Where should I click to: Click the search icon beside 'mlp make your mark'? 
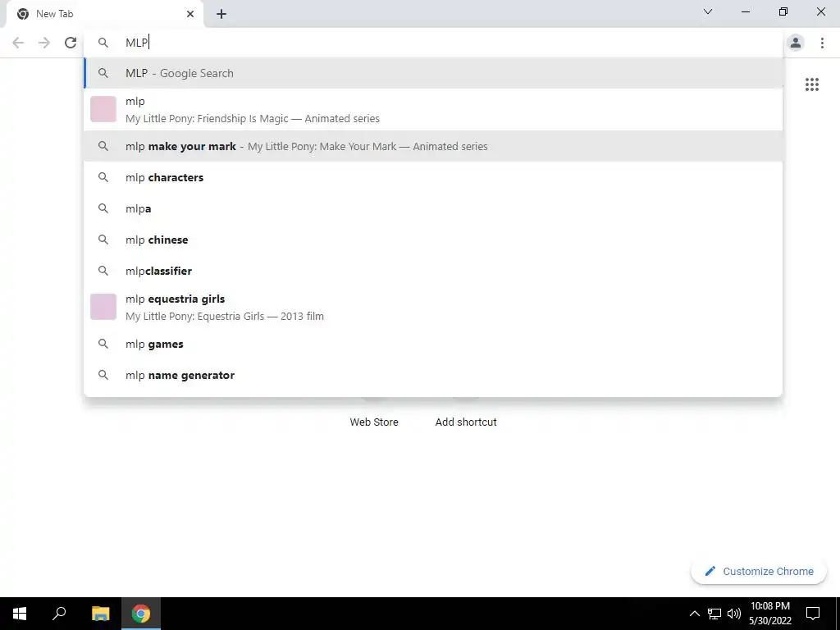coord(103,146)
